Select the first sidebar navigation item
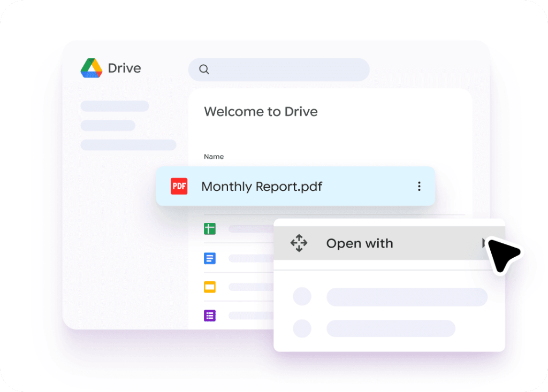This screenshot has width=548, height=392. [114, 106]
